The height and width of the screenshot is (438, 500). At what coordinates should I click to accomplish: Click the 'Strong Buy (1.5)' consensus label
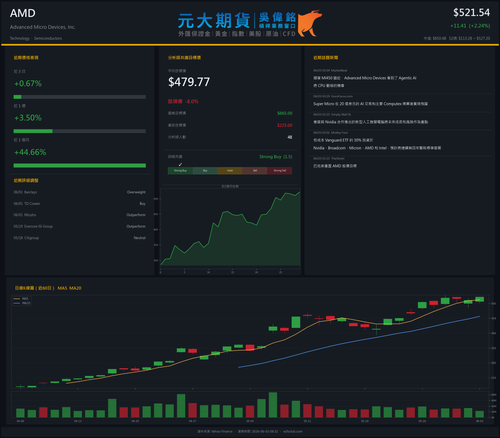click(276, 157)
